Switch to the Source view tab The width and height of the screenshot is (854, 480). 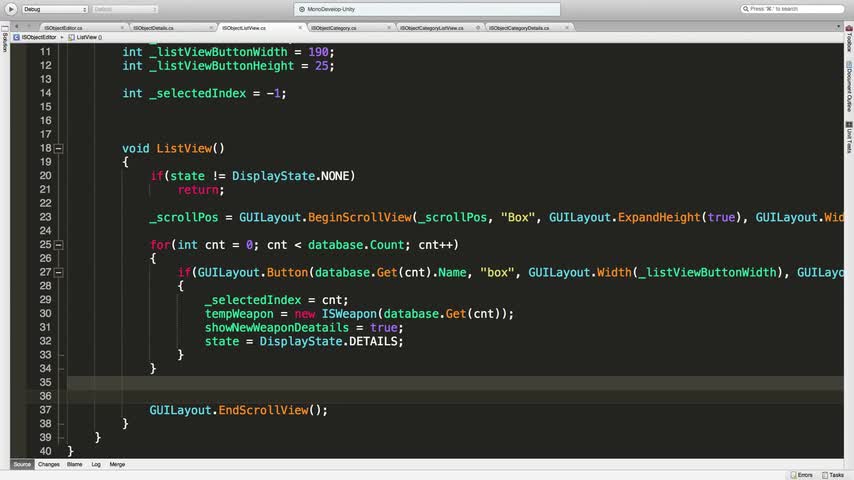[22, 464]
